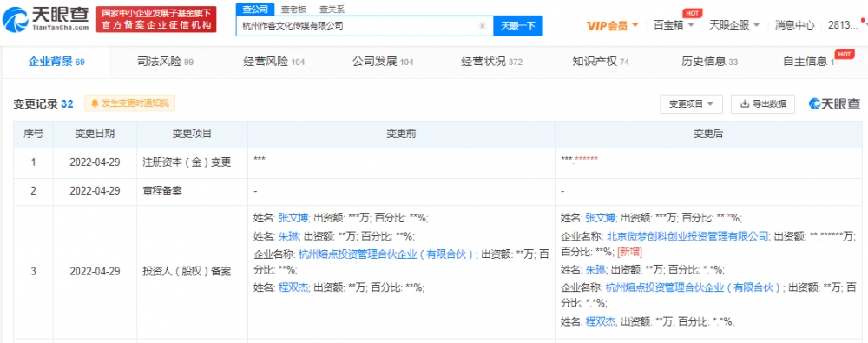The image size is (868, 343).
Task: Select the 知识产权 tab
Action: coord(601,62)
